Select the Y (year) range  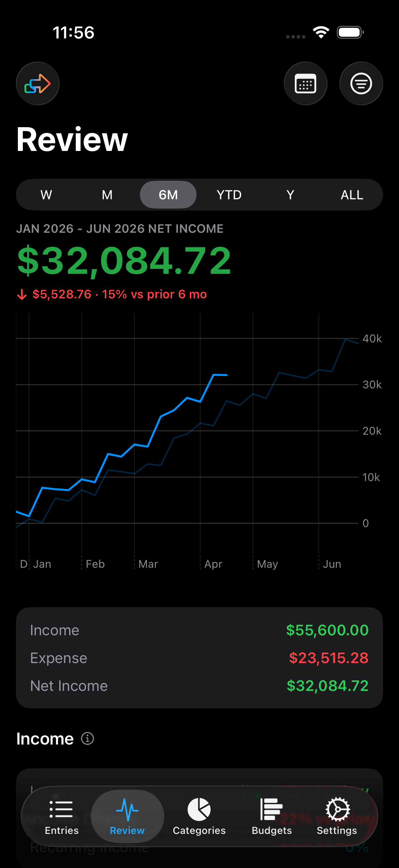pyautogui.click(x=290, y=195)
